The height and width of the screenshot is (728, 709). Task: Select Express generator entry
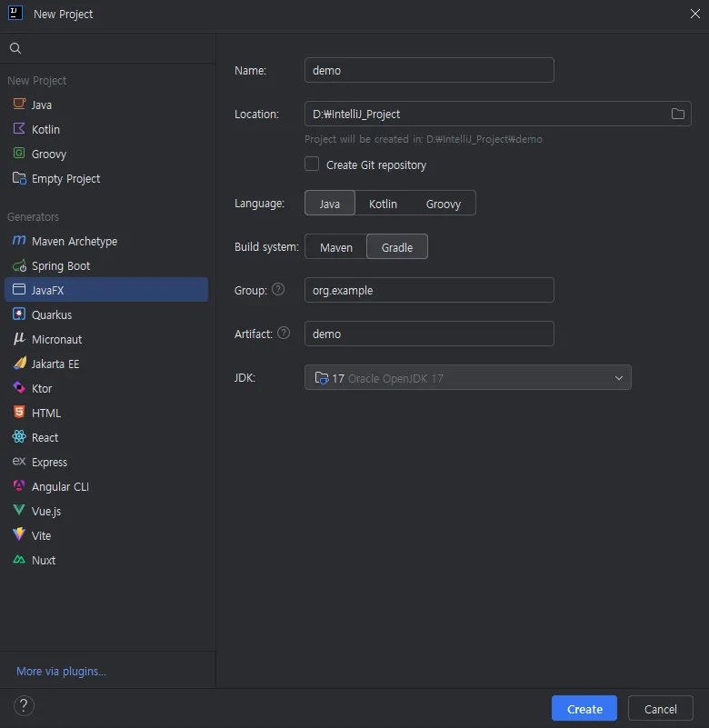tap(106, 462)
